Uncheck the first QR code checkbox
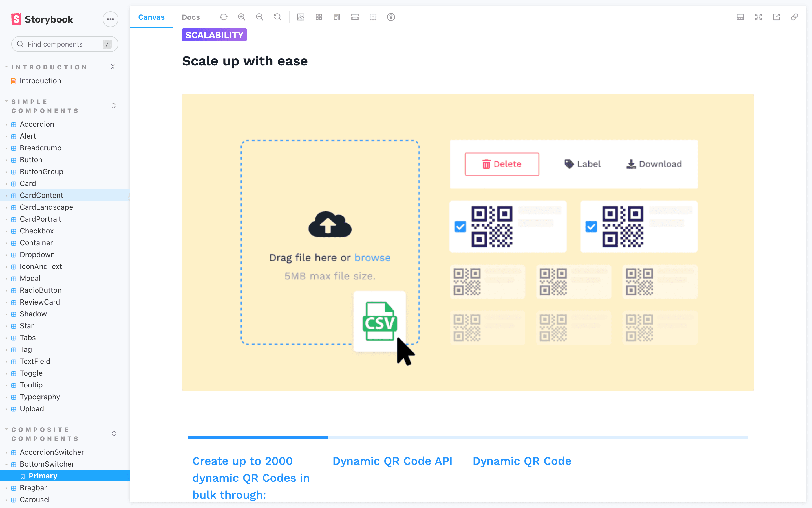 (460, 227)
